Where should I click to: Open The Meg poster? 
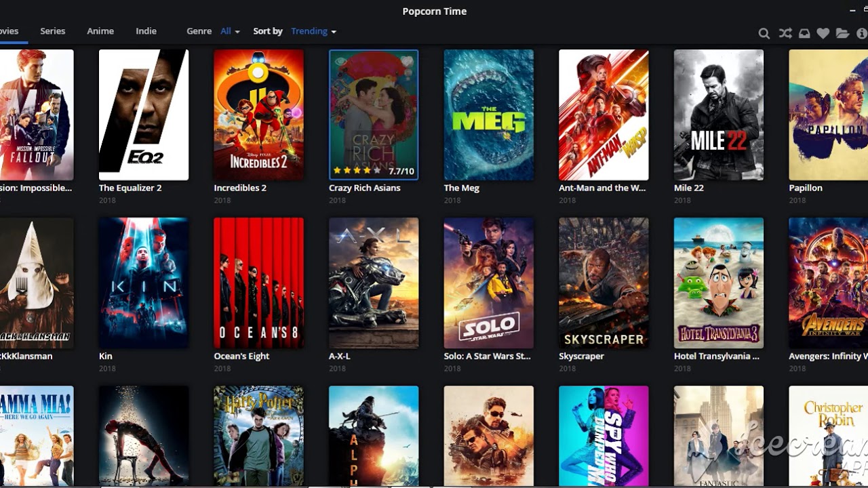(x=488, y=115)
